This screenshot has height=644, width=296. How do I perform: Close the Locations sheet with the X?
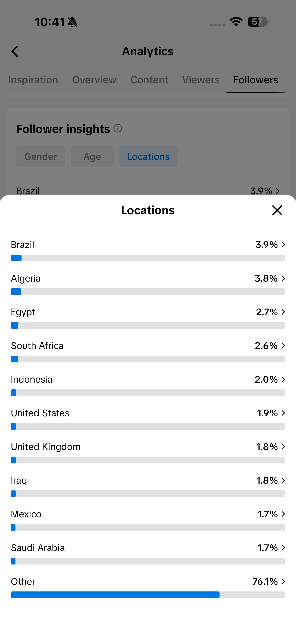click(277, 210)
